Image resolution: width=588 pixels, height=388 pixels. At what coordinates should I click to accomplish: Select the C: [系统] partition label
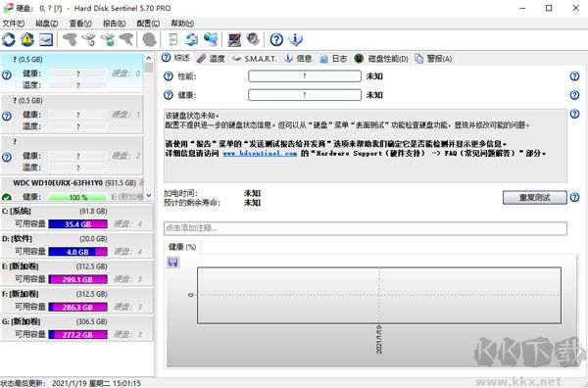click(x=17, y=211)
